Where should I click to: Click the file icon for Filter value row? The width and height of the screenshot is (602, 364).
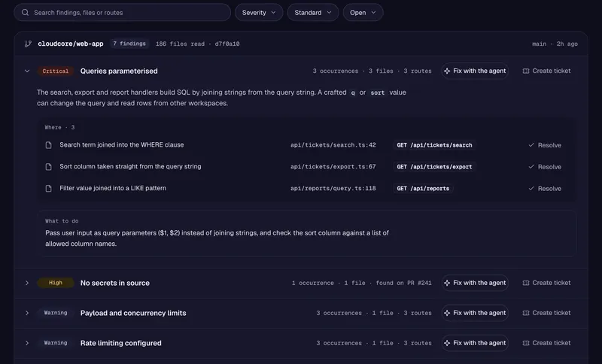[48, 188]
